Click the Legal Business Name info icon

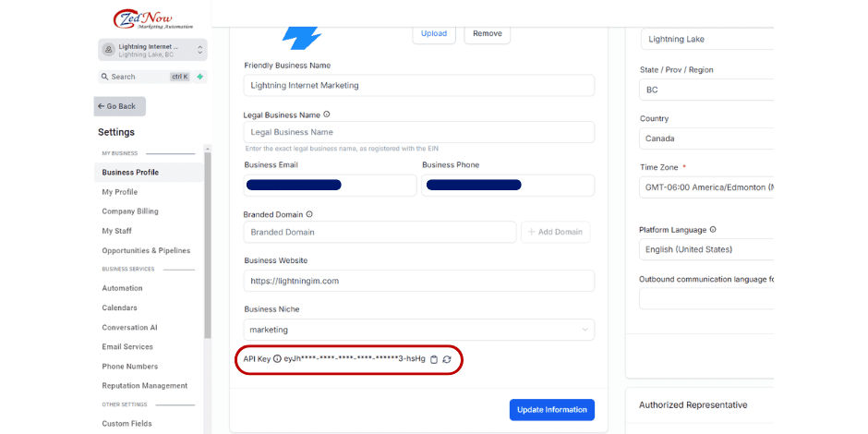click(327, 115)
